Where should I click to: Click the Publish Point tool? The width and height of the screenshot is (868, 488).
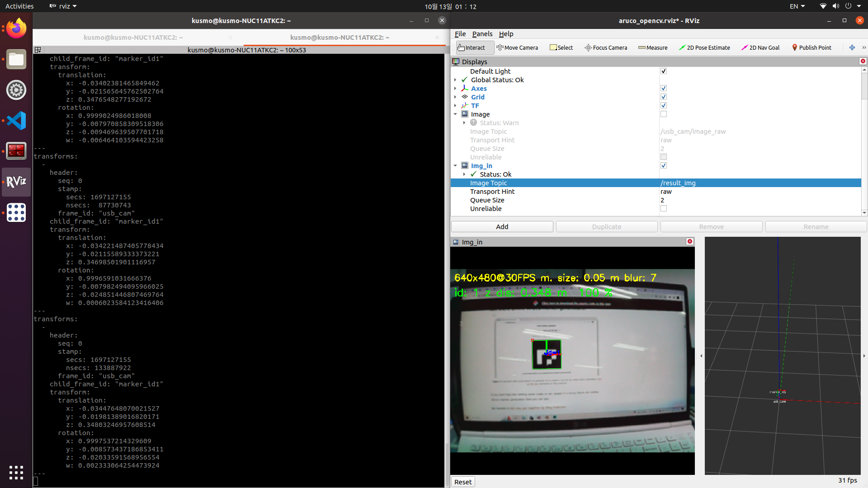(811, 47)
